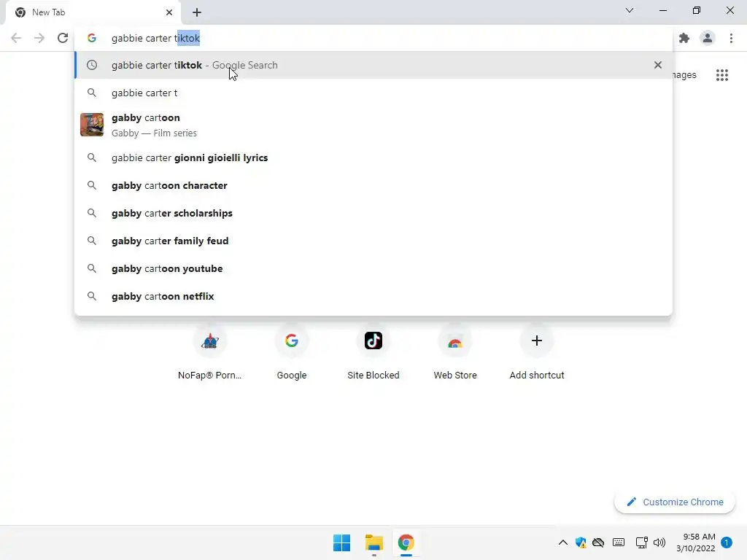Image resolution: width=747 pixels, height=560 pixels.
Task: Open the Images link
Action: tap(684, 75)
